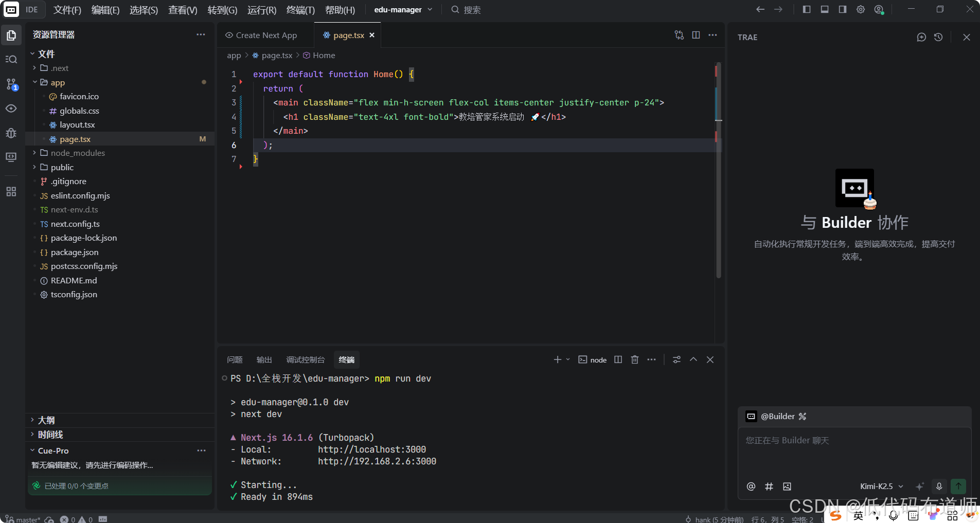Switch to Create Next App tab
The width and height of the screenshot is (980, 523).
pos(261,35)
